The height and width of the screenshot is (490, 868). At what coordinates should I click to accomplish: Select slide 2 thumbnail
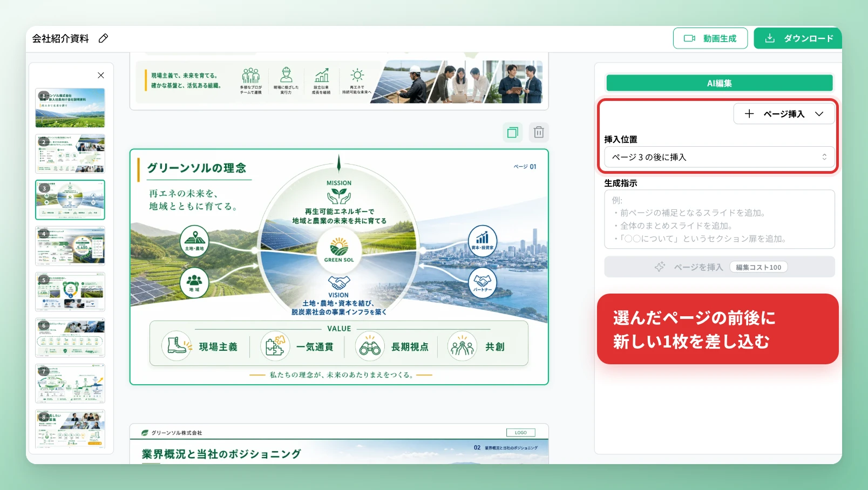tap(70, 154)
